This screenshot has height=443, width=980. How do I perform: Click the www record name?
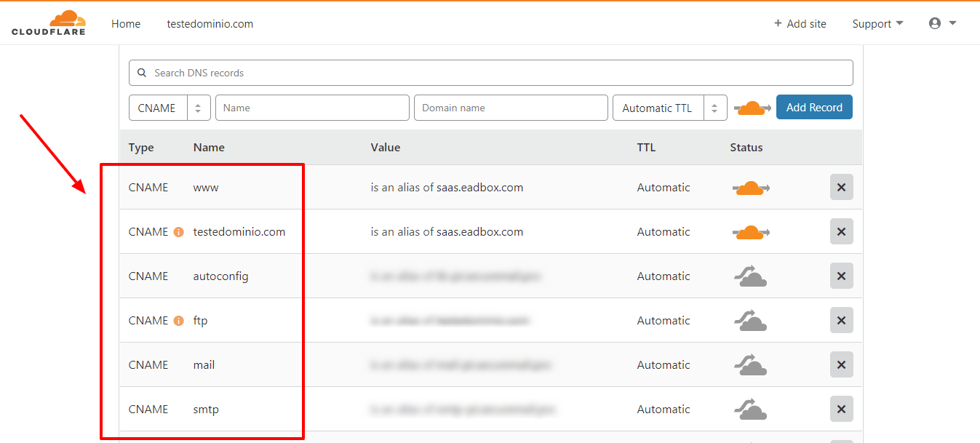tap(206, 188)
